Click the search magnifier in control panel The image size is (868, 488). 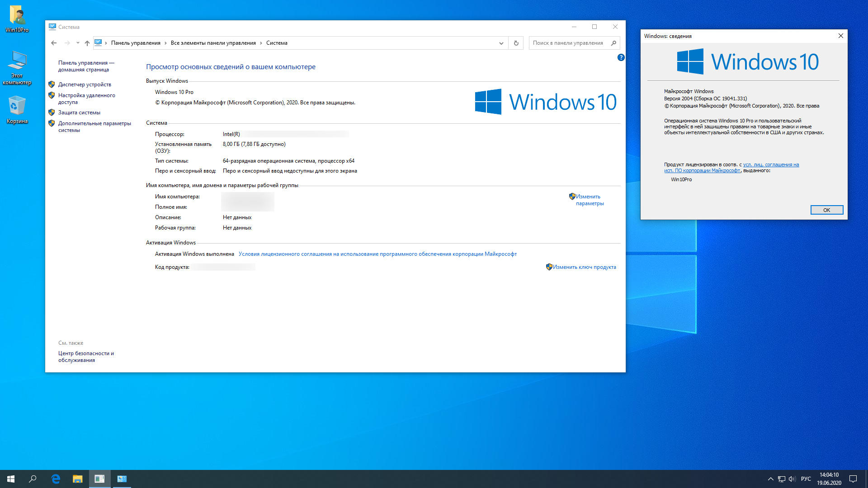pos(613,43)
